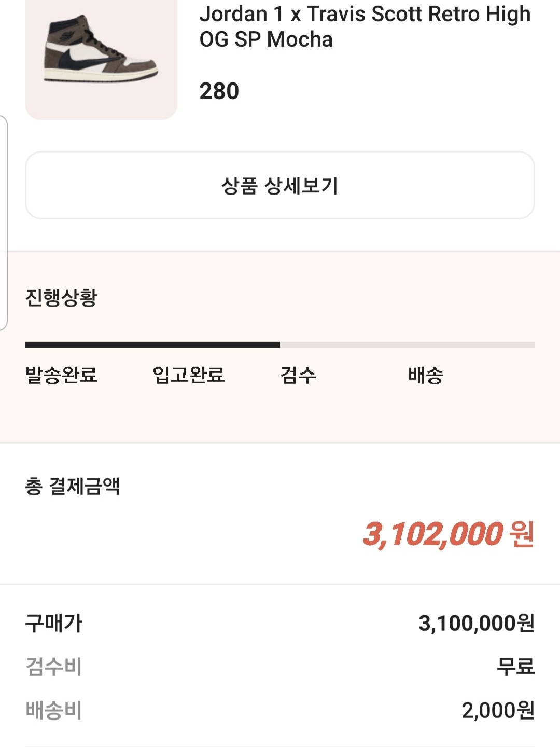Tap the size 280 label

[x=219, y=91]
